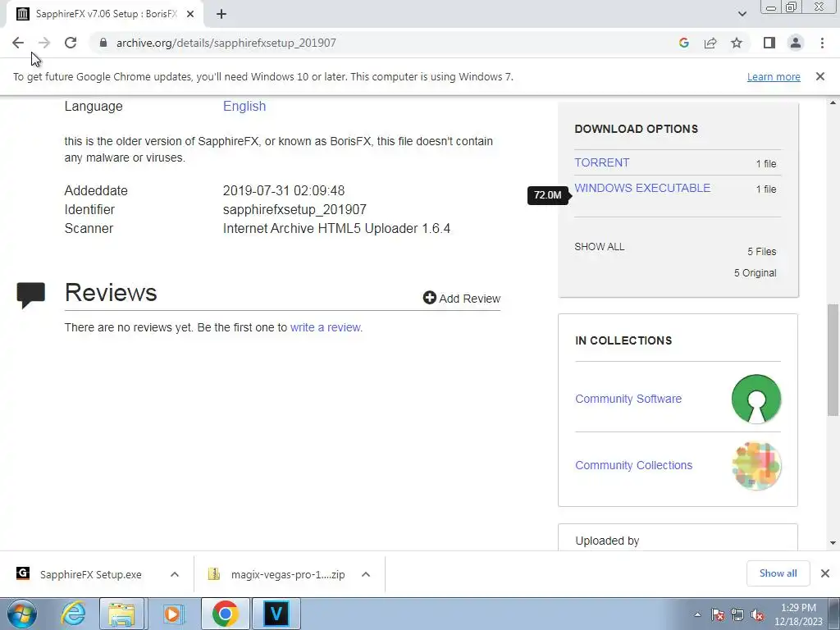840x630 pixels.
Task: Select Internet Archive HTML5 Uploader 1.6.4 text
Action: (x=336, y=228)
